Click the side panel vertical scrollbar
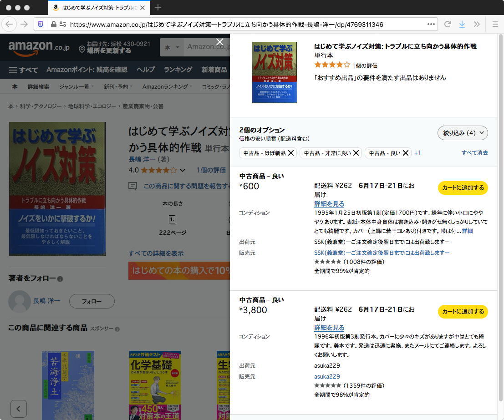Screen dimensions: 504x420 500,218
